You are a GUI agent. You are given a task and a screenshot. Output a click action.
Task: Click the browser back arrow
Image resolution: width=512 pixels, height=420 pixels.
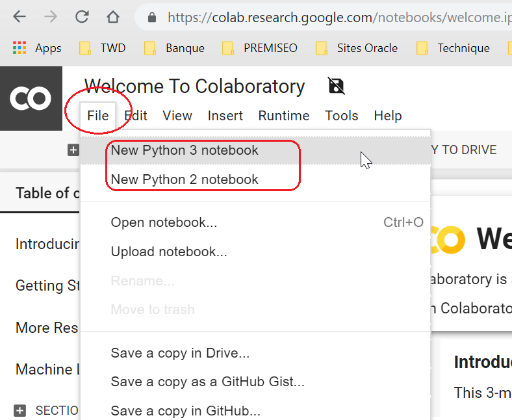[x=19, y=17]
